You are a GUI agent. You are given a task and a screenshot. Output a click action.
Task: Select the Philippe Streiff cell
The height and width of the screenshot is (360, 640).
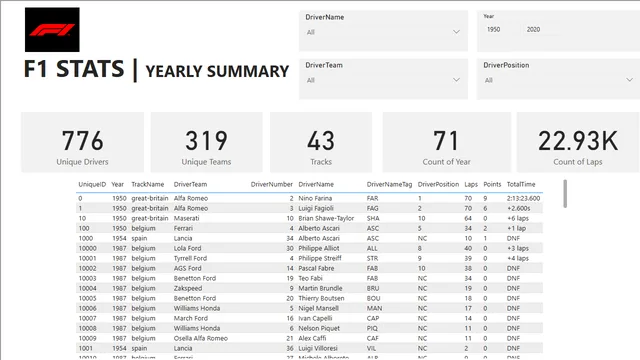pos(320,258)
